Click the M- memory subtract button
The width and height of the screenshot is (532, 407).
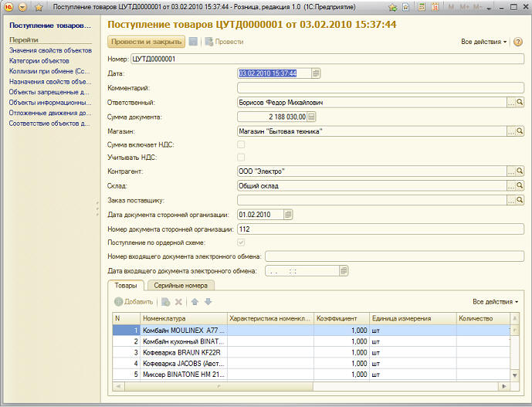tap(477, 7)
